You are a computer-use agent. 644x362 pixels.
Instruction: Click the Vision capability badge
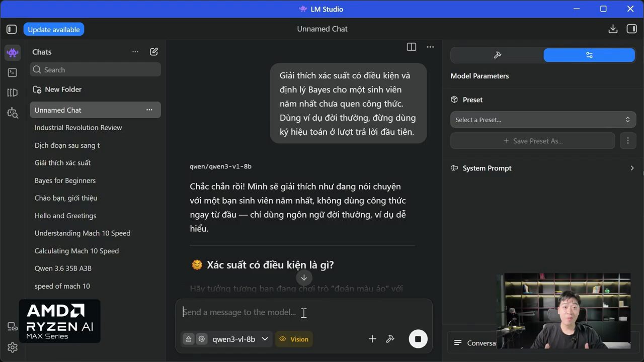294,339
